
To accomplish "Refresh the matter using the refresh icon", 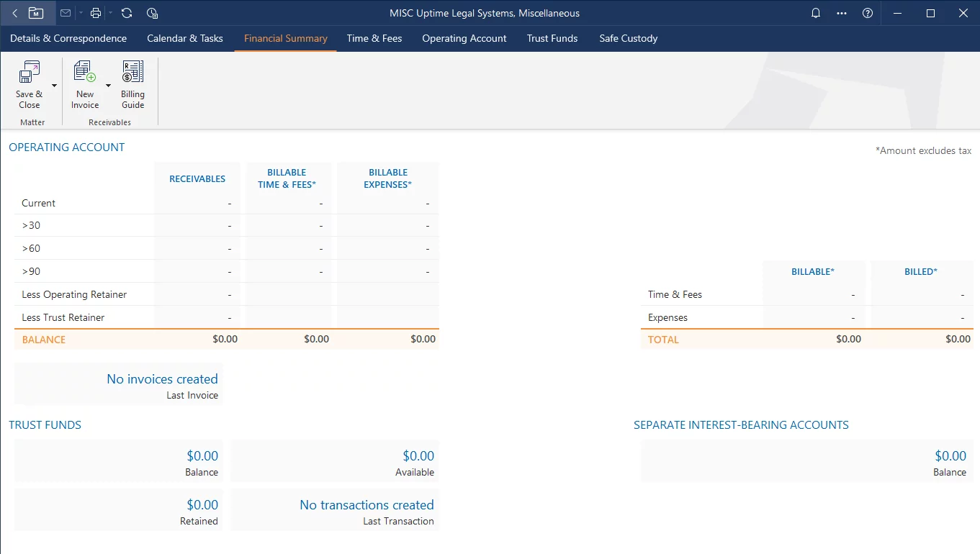I will 127,13.
